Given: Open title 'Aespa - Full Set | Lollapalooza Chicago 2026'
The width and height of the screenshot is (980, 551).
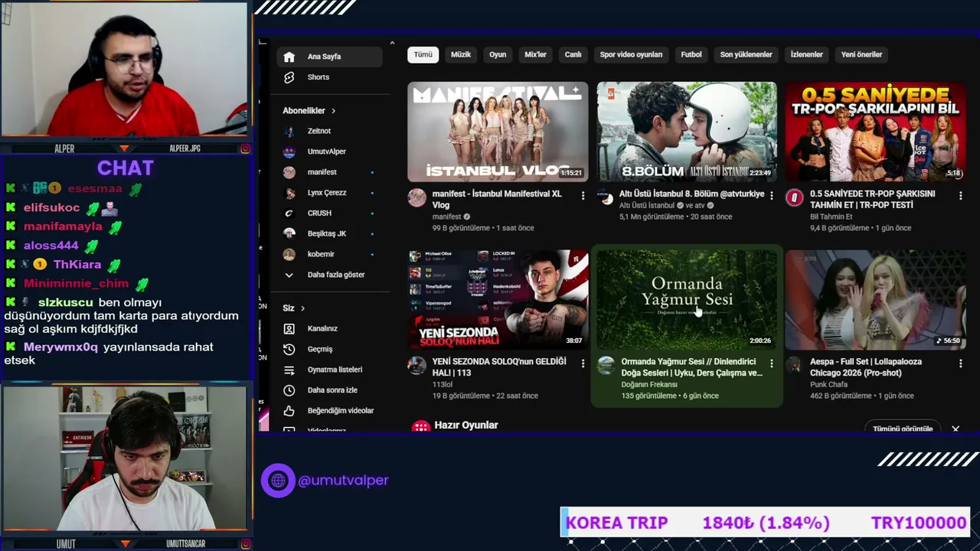Looking at the screenshot, I should (x=866, y=367).
